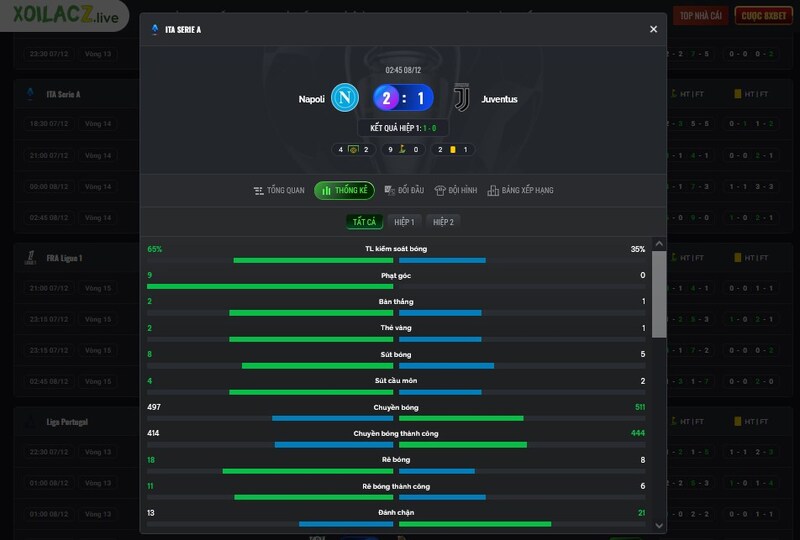Click the Serie A league icon in header

[x=154, y=30]
